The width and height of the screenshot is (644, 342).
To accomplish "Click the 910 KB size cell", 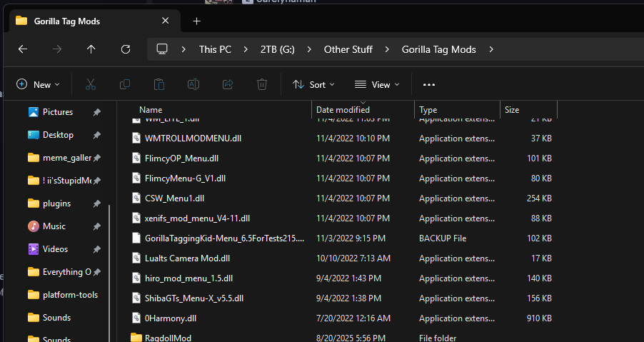I will (x=539, y=318).
